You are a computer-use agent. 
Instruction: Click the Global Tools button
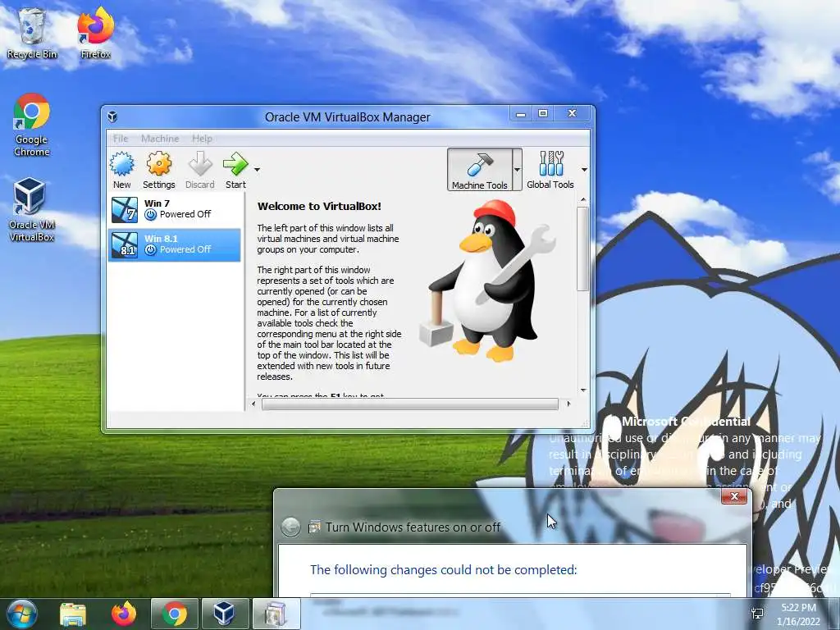coord(550,170)
